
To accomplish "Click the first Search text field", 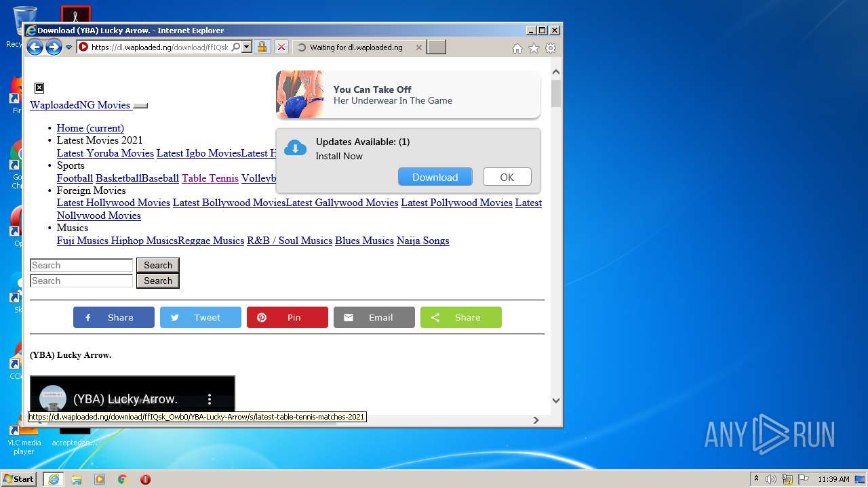I will (81, 265).
